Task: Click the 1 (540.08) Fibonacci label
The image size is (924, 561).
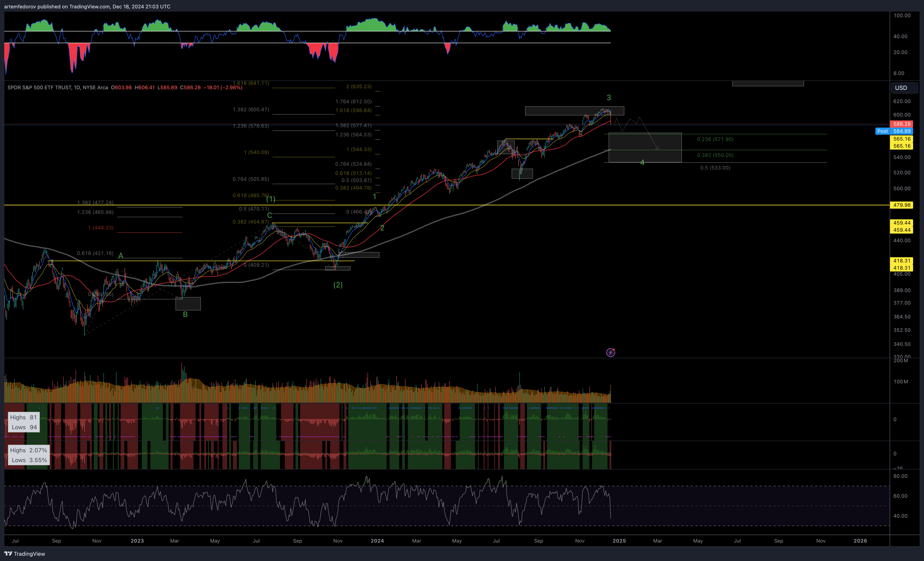Action: pyautogui.click(x=256, y=152)
